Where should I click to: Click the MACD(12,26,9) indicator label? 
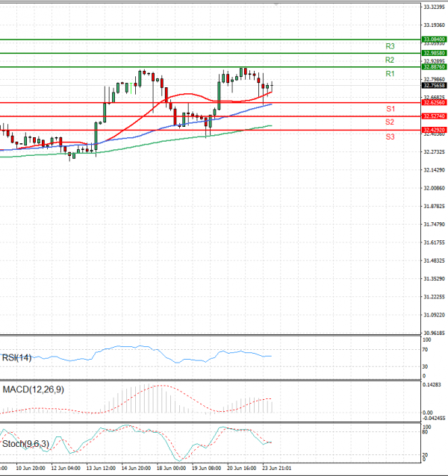click(33, 389)
